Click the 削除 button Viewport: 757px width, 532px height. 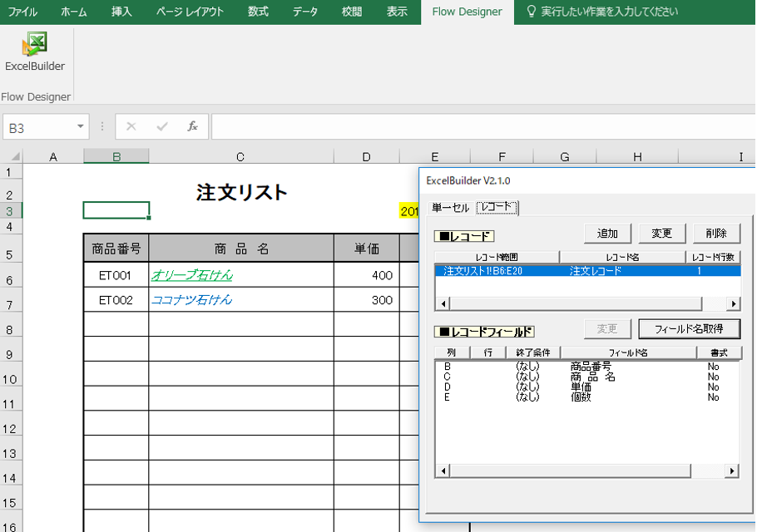(x=716, y=234)
